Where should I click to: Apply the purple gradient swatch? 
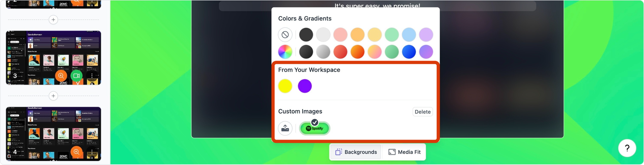[426, 52]
